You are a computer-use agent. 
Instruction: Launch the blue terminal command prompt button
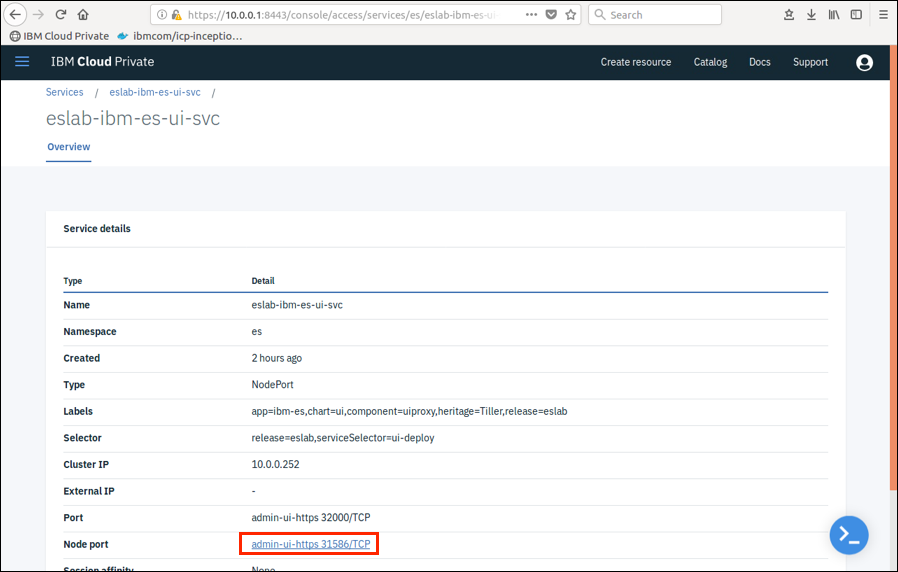(x=849, y=535)
